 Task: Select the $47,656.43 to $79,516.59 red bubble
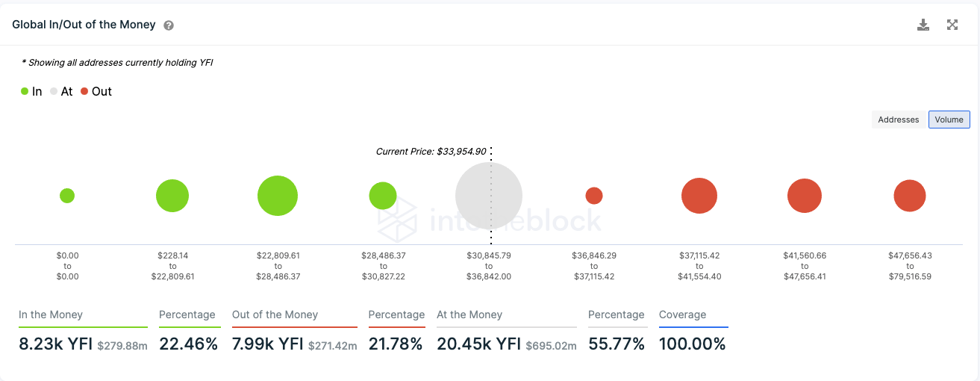point(910,196)
